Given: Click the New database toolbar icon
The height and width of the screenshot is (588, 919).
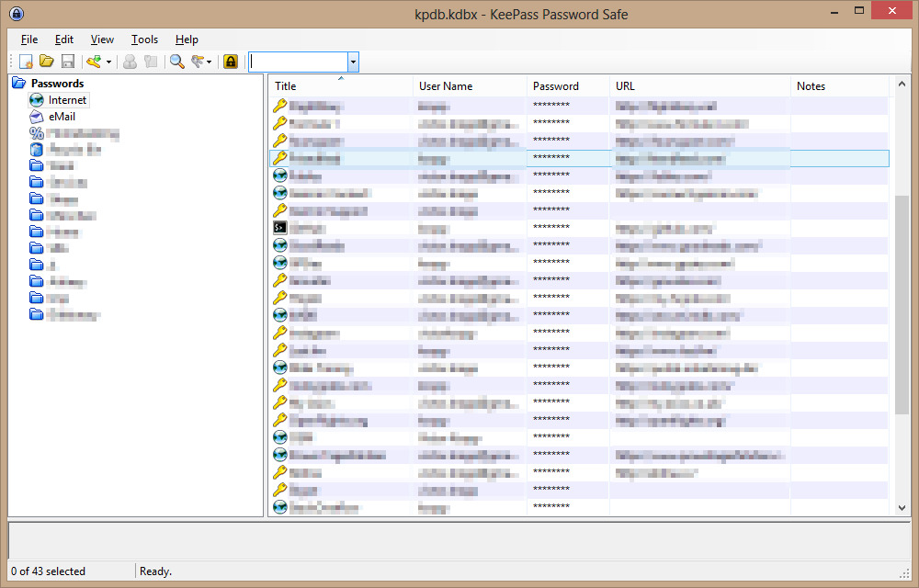Looking at the screenshot, I should (x=27, y=62).
